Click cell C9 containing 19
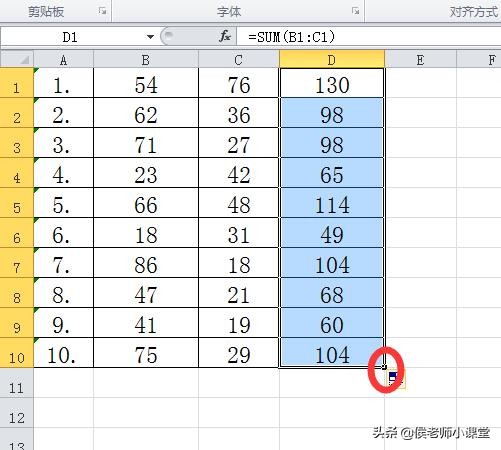501x450 pixels. click(239, 323)
